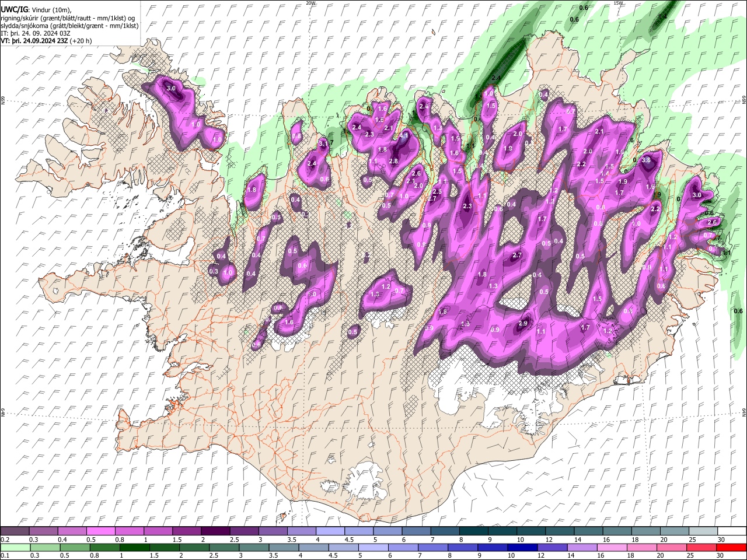This screenshot has height=560, width=747.
Task: Click the valid time 'VT: þri. 24.09.2024 23Z'
Action: [x=34, y=41]
